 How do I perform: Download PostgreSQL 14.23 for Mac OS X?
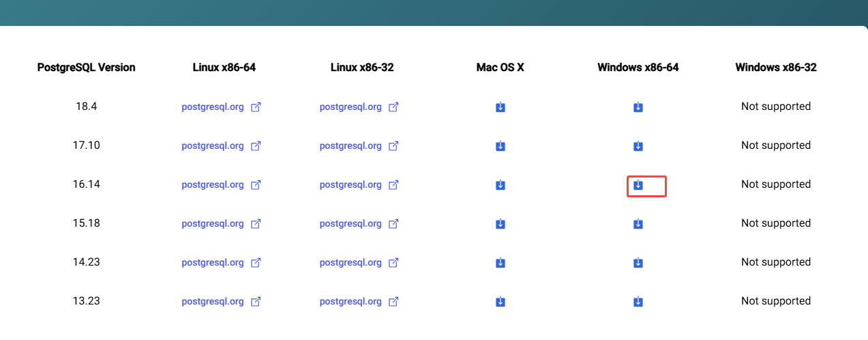[500, 263]
